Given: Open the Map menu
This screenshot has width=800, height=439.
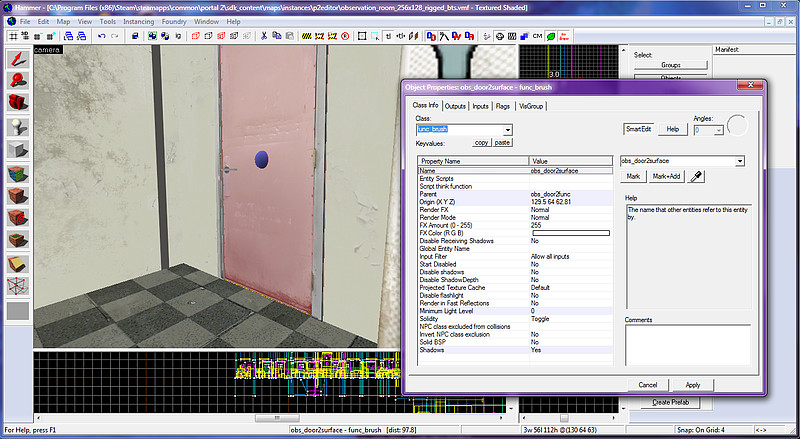Looking at the screenshot, I should 63,21.
